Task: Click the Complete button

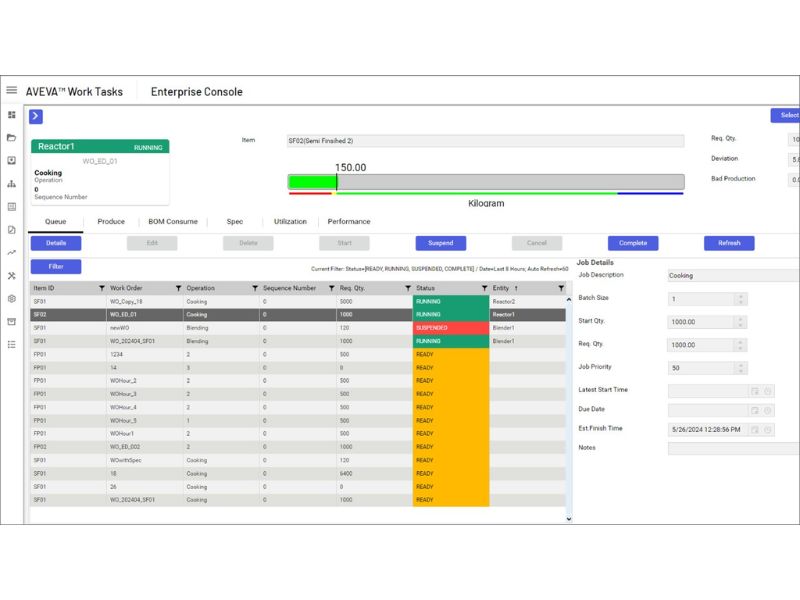Action: coord(633,243)
